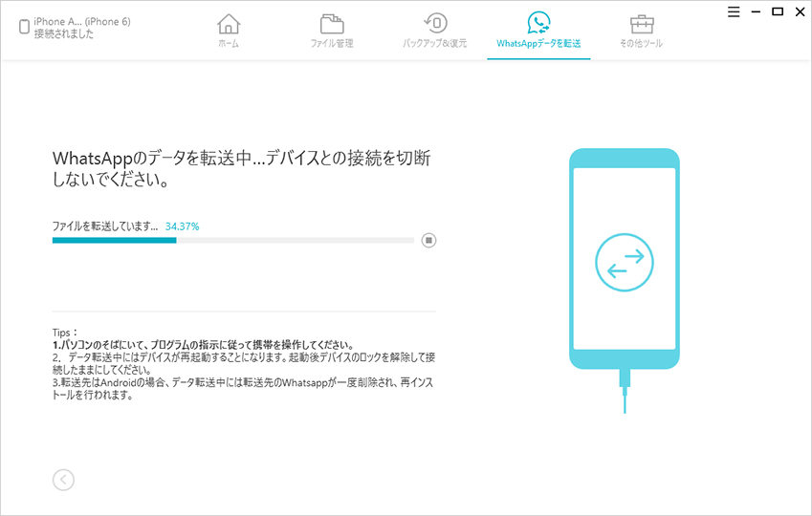This screenshot has height=516, width=812.
Task: Minimize the application window
Action: [x=757, y=11]
